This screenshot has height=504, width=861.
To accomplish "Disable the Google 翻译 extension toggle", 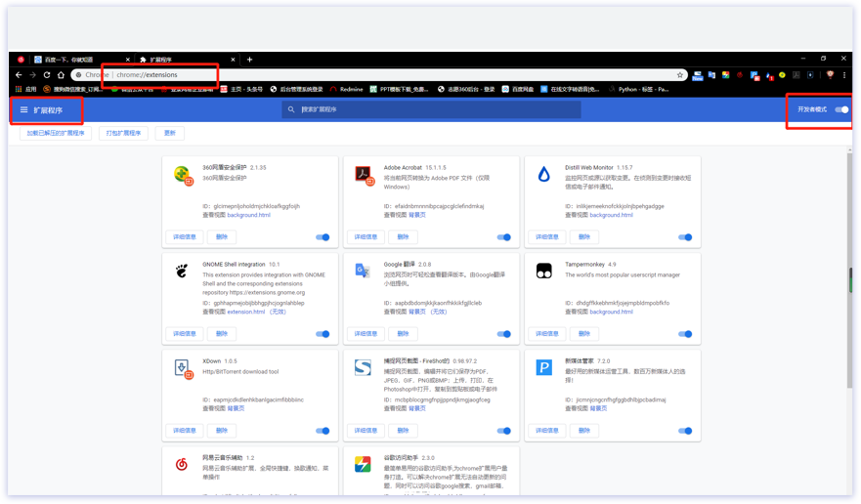I will [x=503, y=334].
